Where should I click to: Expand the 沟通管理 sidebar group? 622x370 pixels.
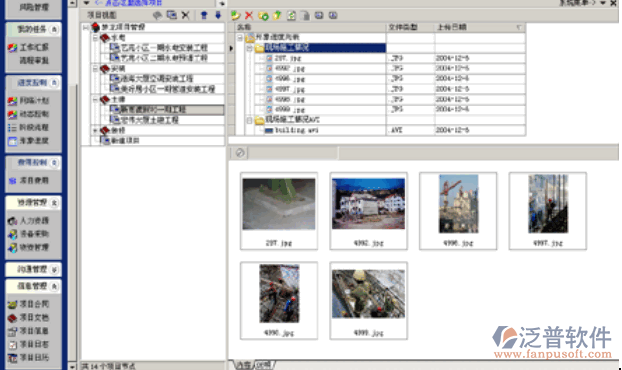54,270
